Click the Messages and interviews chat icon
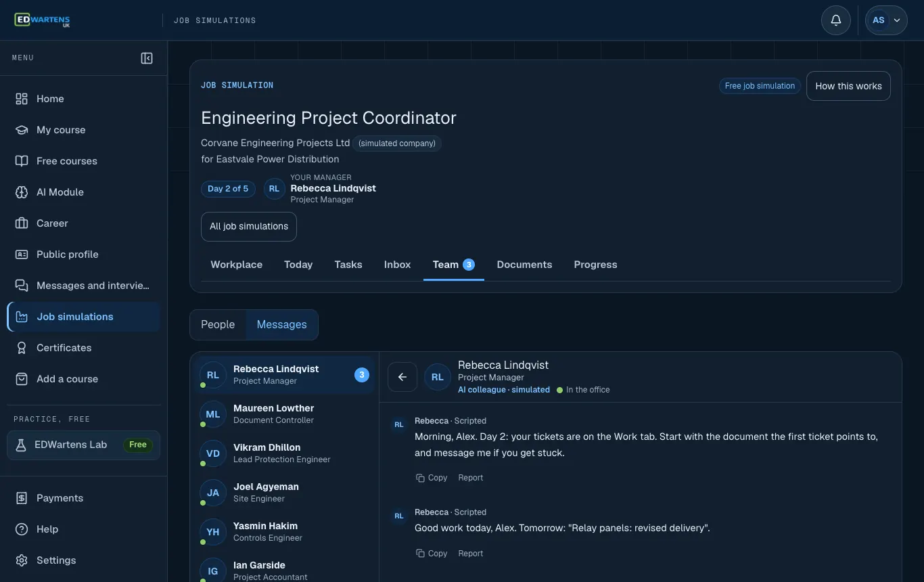The width and height of the screenshot is (924, 582). tap(22, 286)
